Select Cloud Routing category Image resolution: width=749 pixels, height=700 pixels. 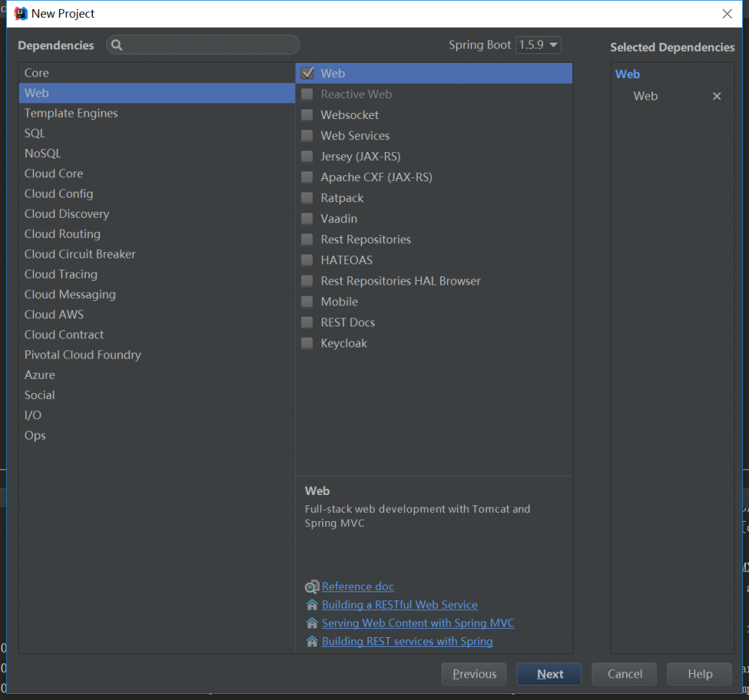157,234
